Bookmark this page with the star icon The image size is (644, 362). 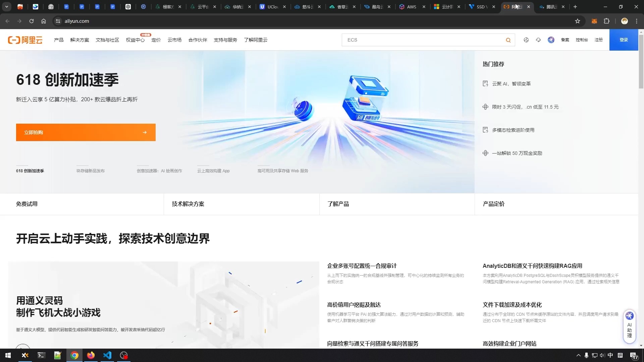pos(577,21)
